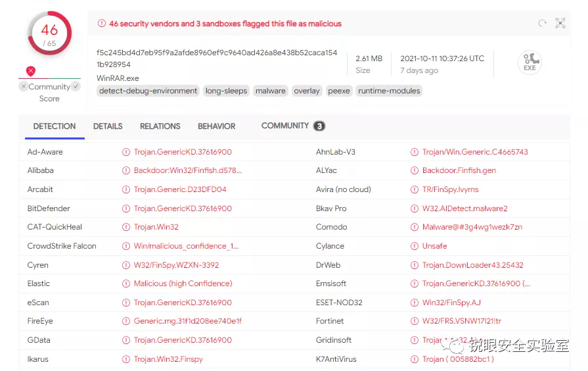Click Trojan.DownLoader43.25432 DrWeb result
This screenshot has height=371, width=588.
[x=473, y=265]
